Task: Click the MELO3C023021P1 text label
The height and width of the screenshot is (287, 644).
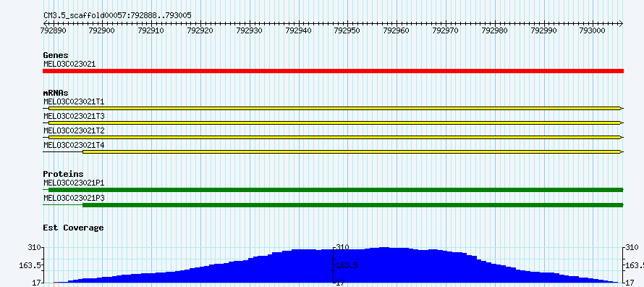Action: [74, 183]
